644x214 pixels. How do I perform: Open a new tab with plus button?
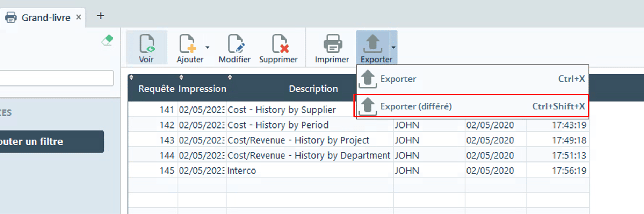(101, 16)
